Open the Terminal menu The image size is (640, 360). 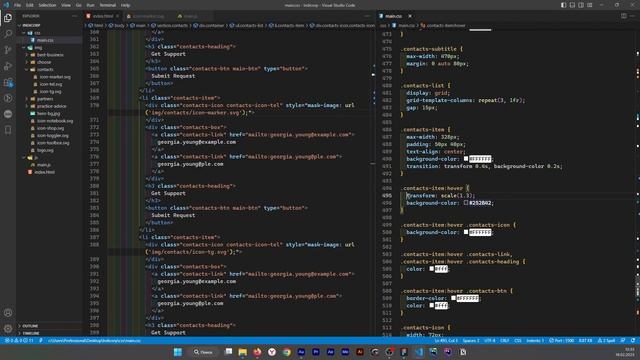pos(108,5)
